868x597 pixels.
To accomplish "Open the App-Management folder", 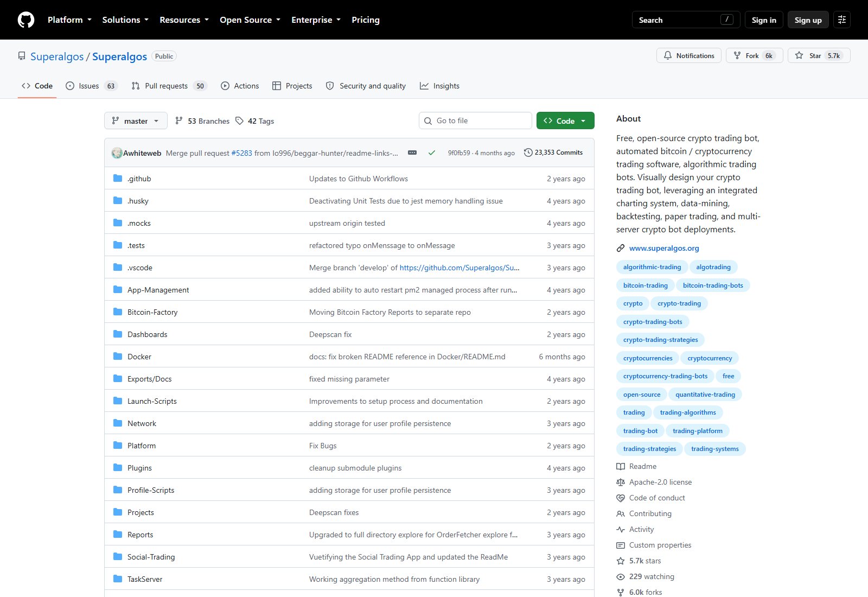I will point(158,290).
